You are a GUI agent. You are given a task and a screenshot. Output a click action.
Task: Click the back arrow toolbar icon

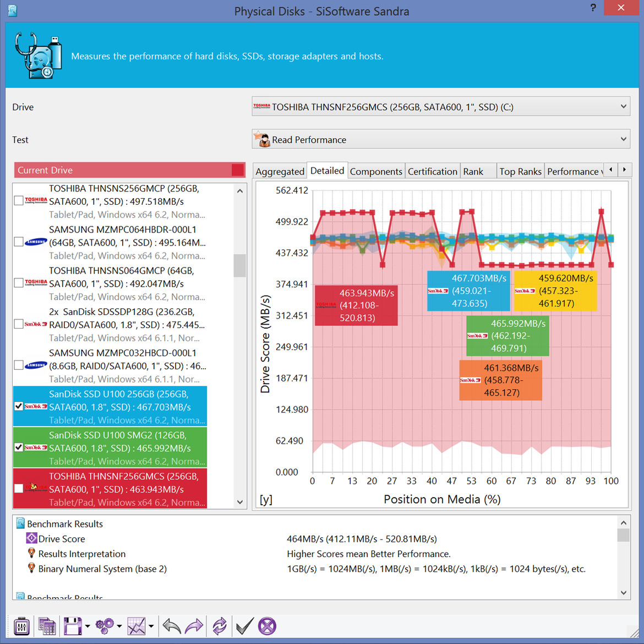click(x=172, y=626)
